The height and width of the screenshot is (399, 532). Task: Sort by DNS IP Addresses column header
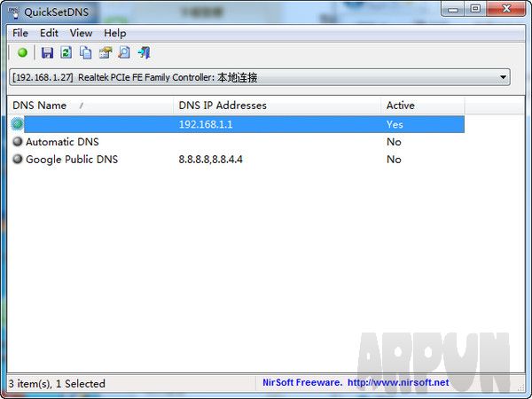277,106
